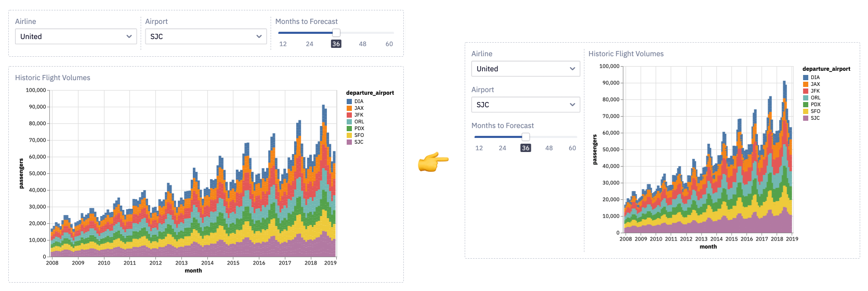Click PDX green swatch in left legend
The image size is (868, 291).
pyautogui.click(x=349, y=129)
